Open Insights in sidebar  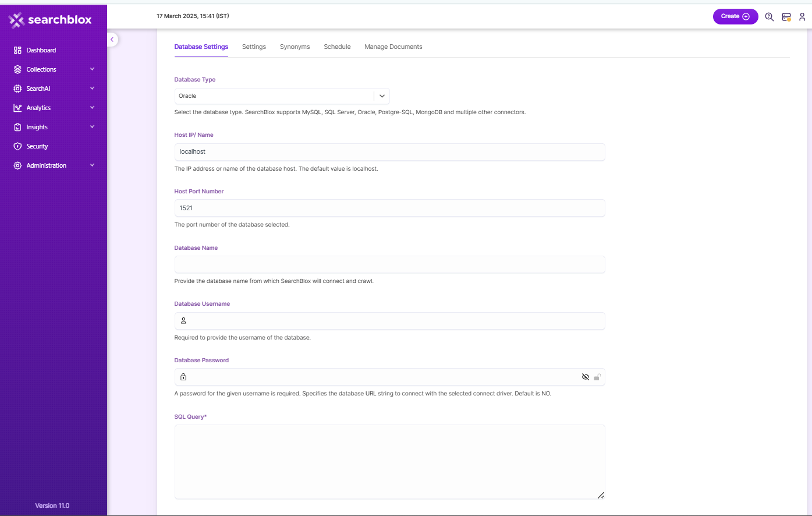(x=37, y=127)
